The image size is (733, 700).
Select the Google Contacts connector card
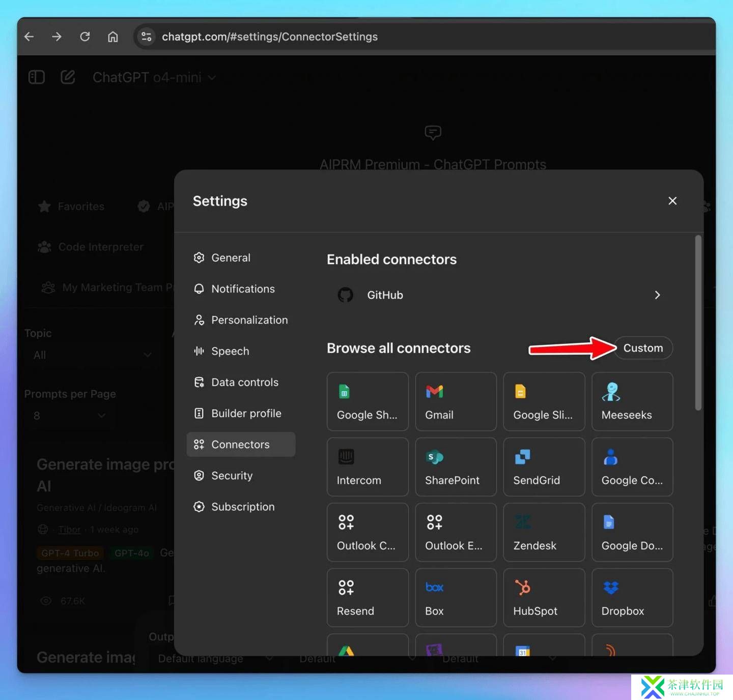pyautogui.click(x=632, y=466)
